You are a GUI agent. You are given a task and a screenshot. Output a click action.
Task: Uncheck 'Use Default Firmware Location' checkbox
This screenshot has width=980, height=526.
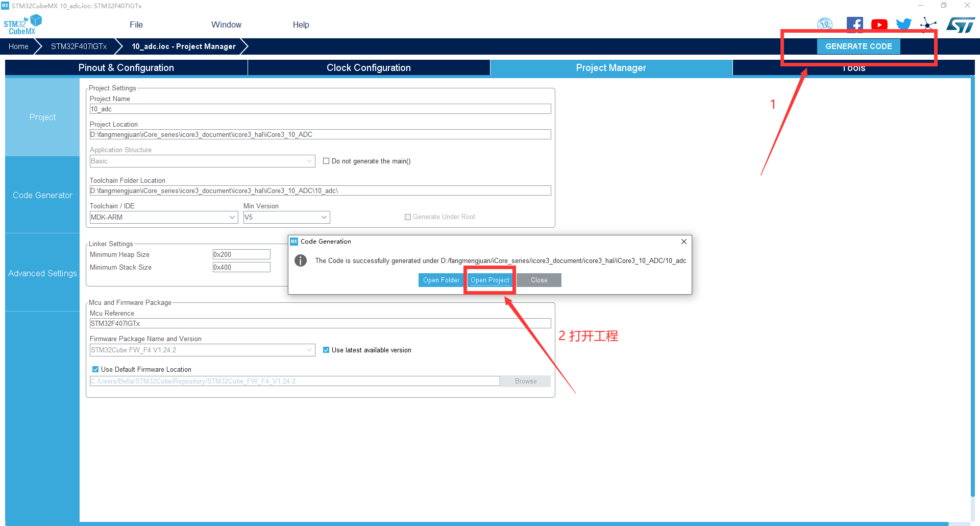pos(95,369)
